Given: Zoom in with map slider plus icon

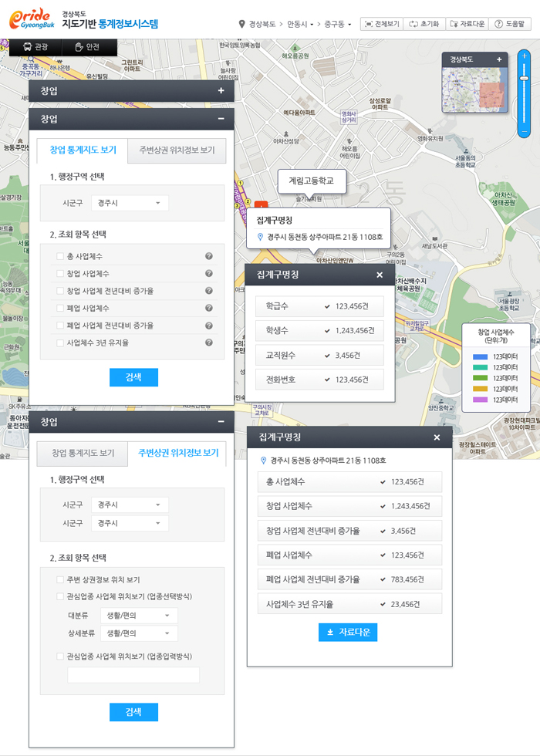Looking at the screenshot, I should click(x=525, y=58).
